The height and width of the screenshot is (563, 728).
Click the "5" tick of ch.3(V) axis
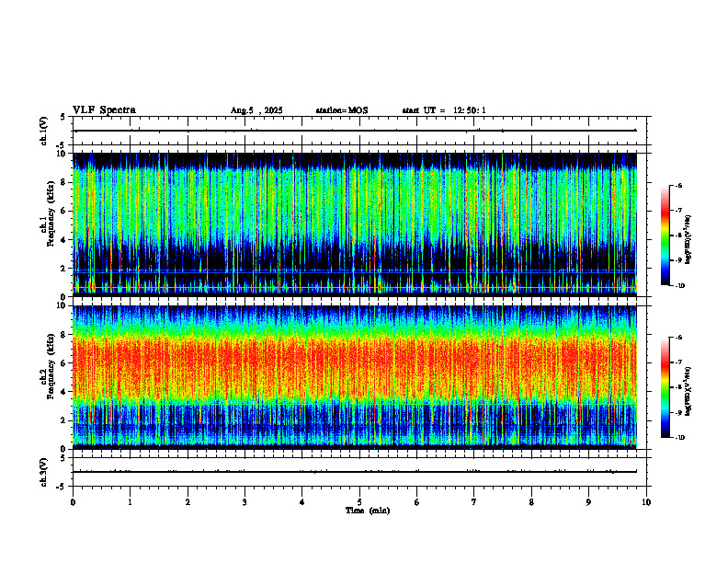tap(63, 458)
